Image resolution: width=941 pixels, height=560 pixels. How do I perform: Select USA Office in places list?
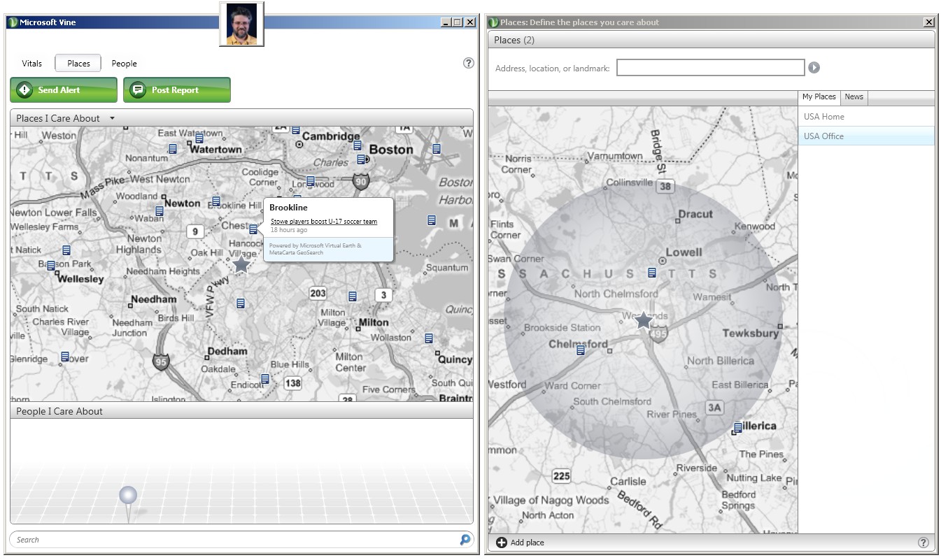866,136
